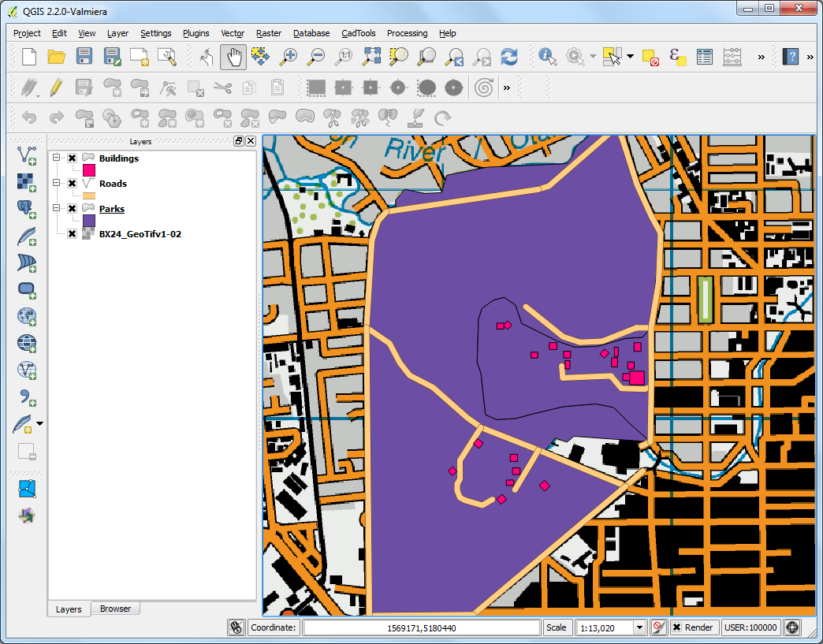Click the Open Project folder icon
This screenshot has height=644, width=823.
[56, 57]
